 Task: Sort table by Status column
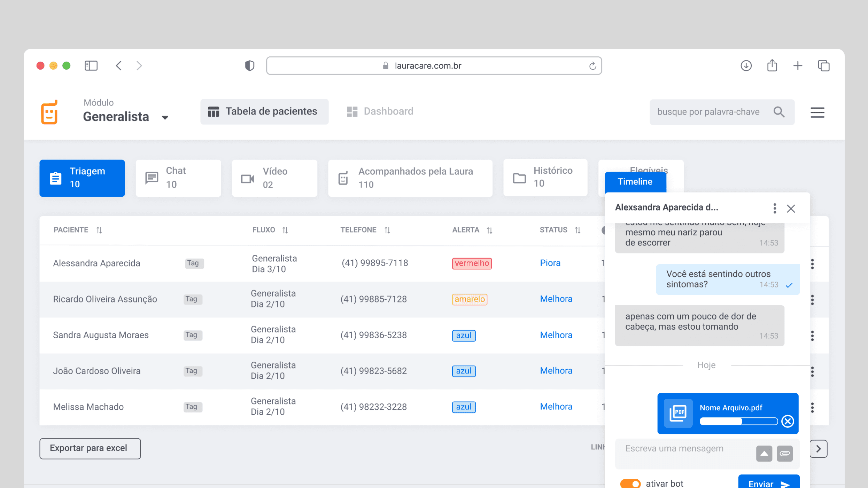click(x=578, y=230)
